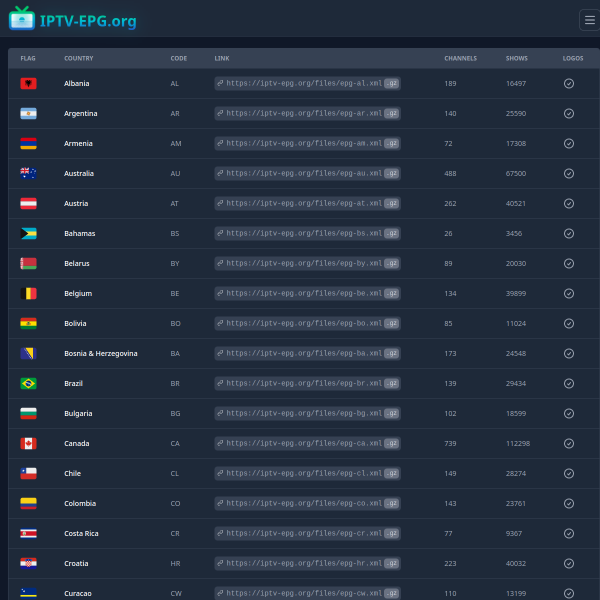Click the Canada flag icon
This screenshot has width=600, height=600.
point(28,443)
